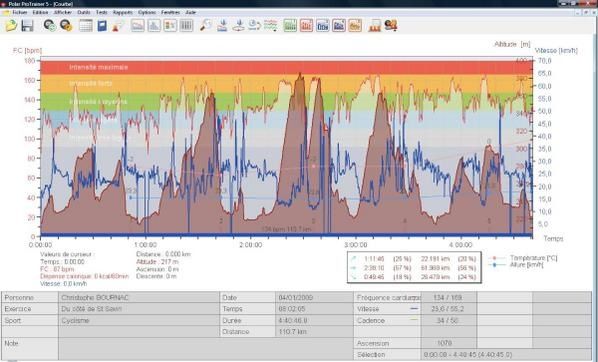The image size is (598, 362).
Task: Click the 'Temps' time axis label
Action: click(553, 238)
